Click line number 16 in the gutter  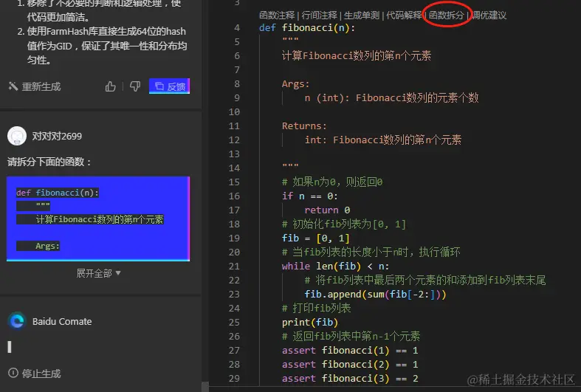coord(234,196)
